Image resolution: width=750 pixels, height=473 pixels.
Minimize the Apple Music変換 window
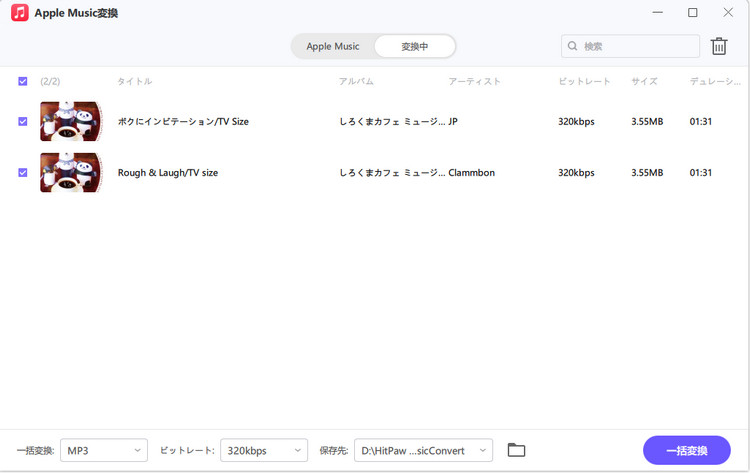pyautogui.click(x=658, y=12)
